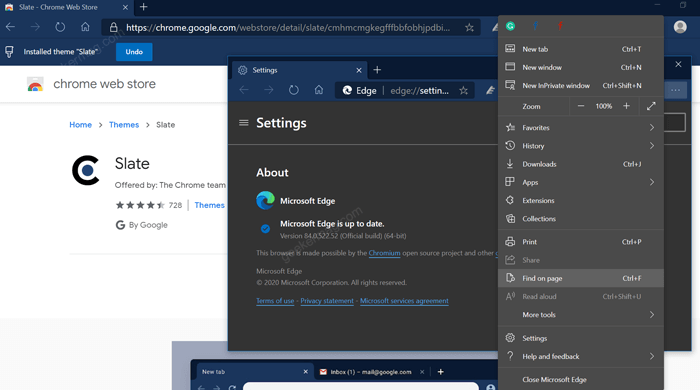Open Extensions menu entry
700x390 pixels.
point(580,201)
